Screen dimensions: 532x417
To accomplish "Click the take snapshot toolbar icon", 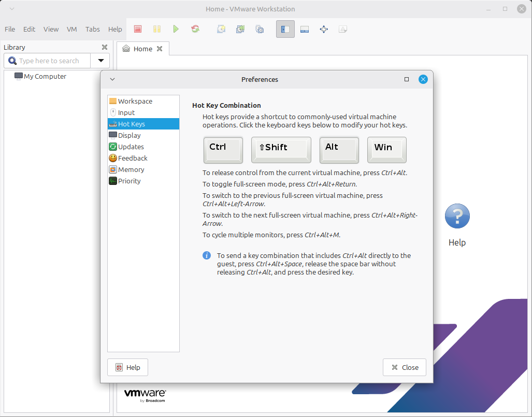I will [x=221, y=29].
